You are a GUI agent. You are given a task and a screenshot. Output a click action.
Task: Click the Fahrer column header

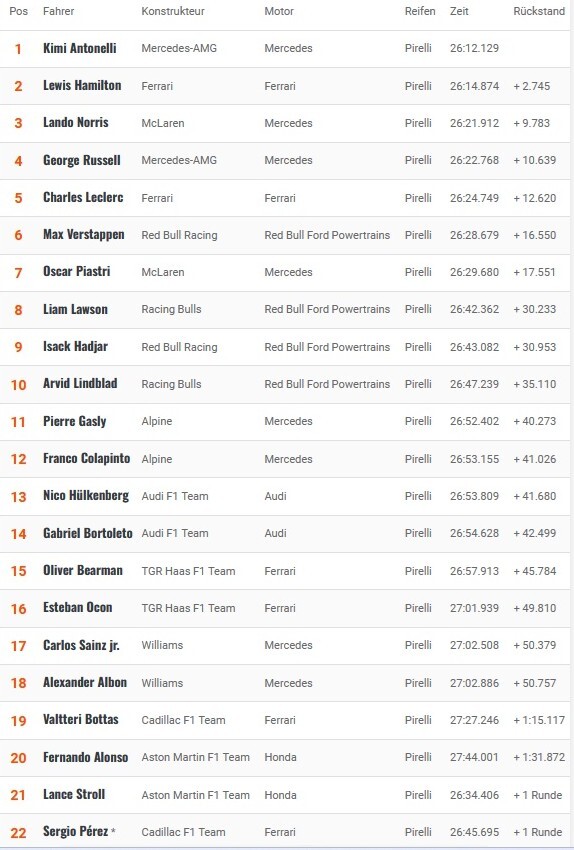59,11
